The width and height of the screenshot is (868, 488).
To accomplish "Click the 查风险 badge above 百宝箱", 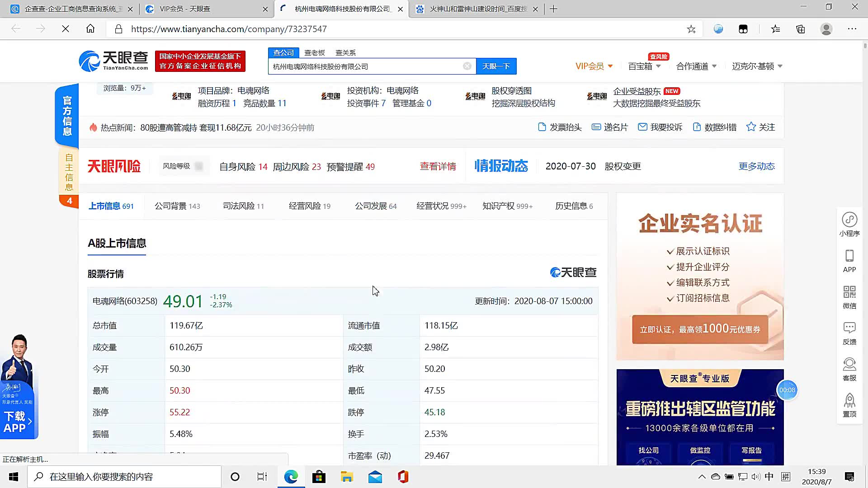I will coord(658,56).
